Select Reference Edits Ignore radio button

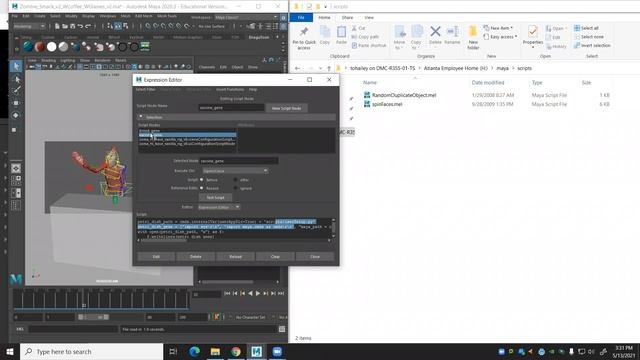click(x=236, y=188)
